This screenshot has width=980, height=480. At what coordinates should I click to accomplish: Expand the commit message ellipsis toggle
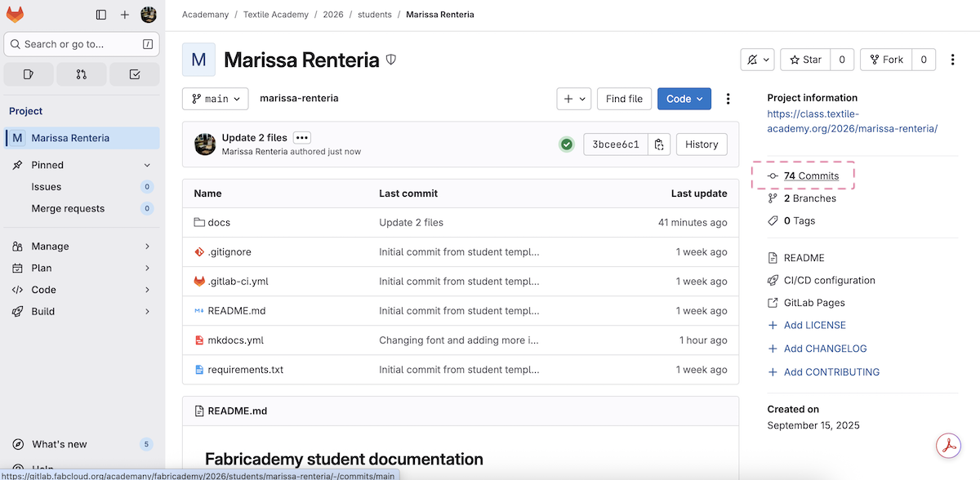301,138
